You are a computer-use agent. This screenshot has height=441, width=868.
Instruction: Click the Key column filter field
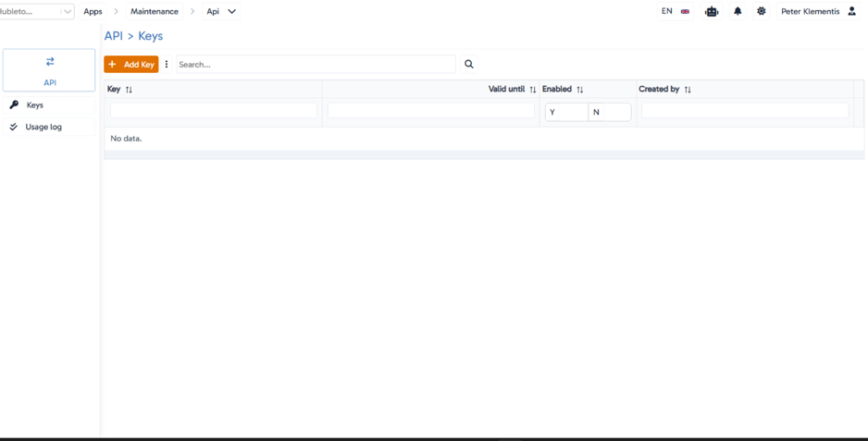pyautogui.click(x=213, y=111)
